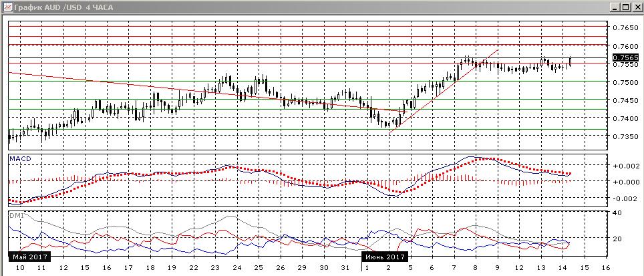
Task: Click date label 14 on the time axis
Action: tap(563, 268)
